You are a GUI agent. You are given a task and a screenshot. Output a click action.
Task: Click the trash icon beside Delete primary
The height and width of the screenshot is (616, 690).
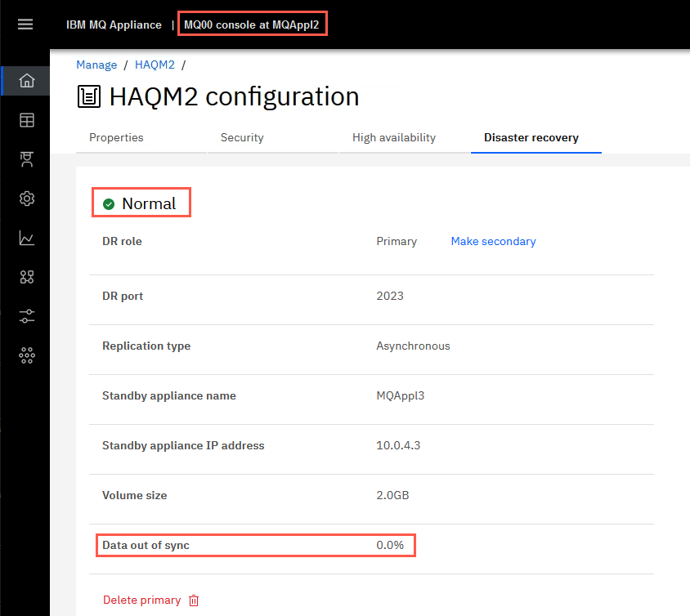(194, 600)
